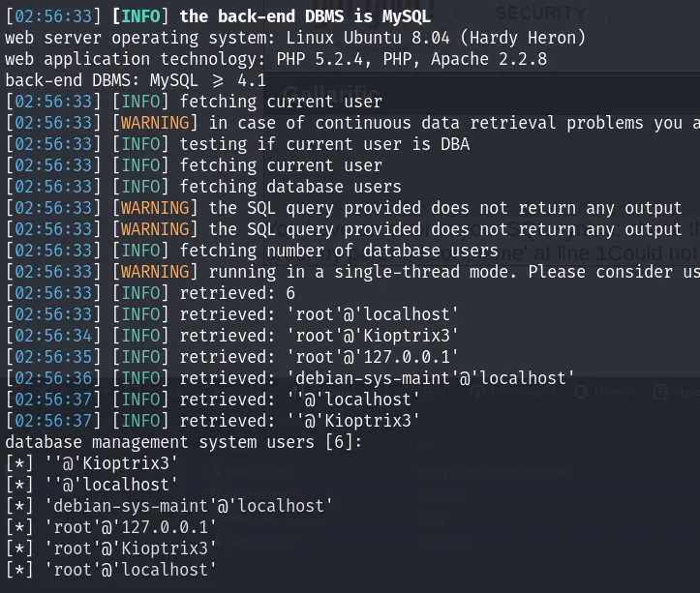Screen dimensions: 700x593
Task: Click the retrieved 'root'@'127.0.0.1' log entry
Action: (x=232, y=357)
